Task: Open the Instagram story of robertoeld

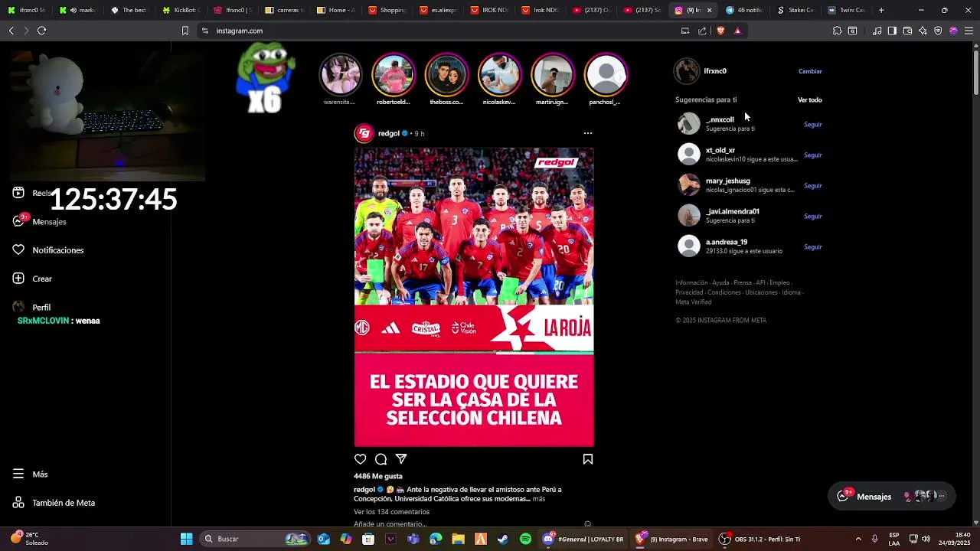Action: [x=393, y=75]
